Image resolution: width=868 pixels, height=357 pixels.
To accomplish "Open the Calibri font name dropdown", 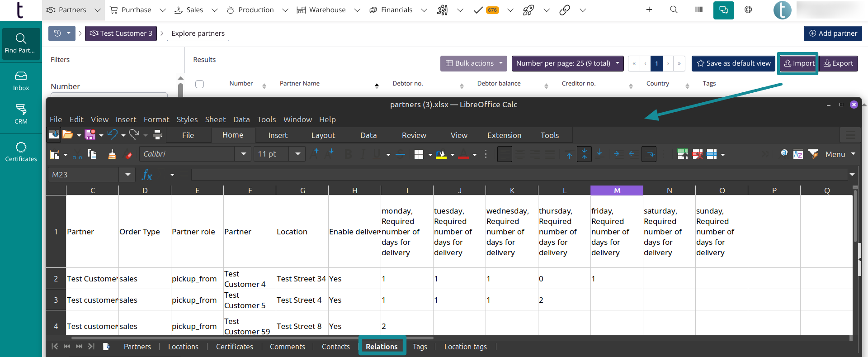I will pos(243,154).
